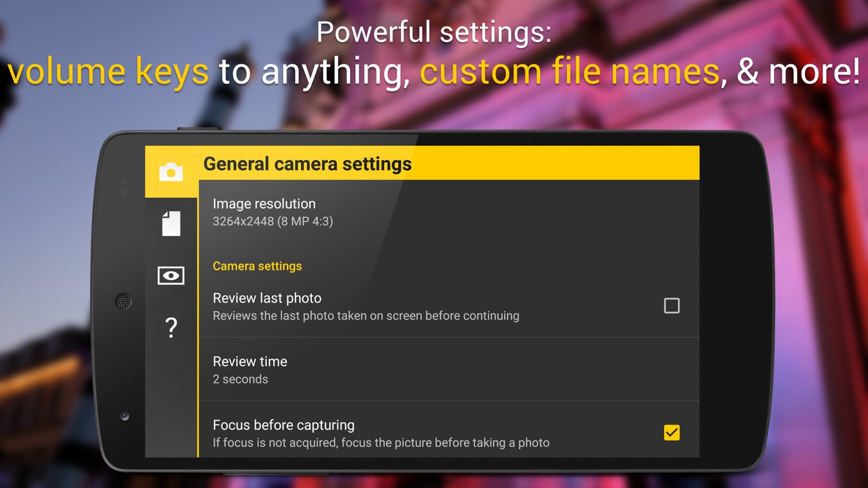Open the Image resolution setting

pyautogui.click(x=449, y=212)
